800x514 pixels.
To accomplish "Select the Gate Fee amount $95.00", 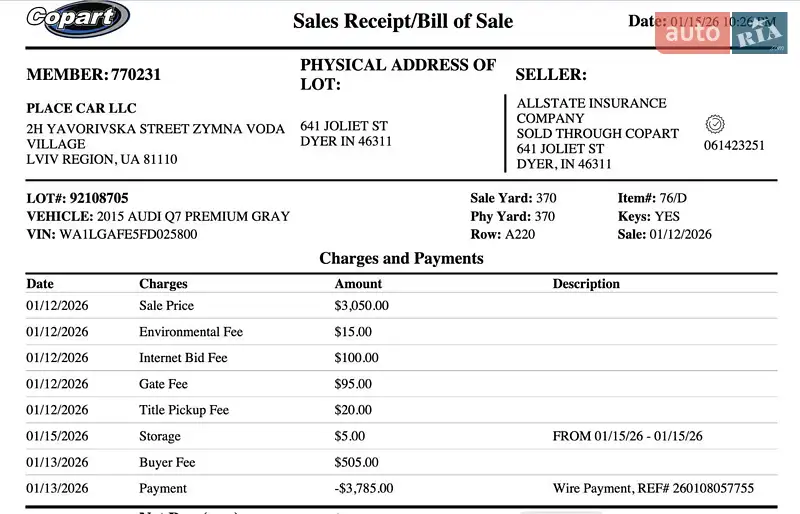I will click(353, 384).
